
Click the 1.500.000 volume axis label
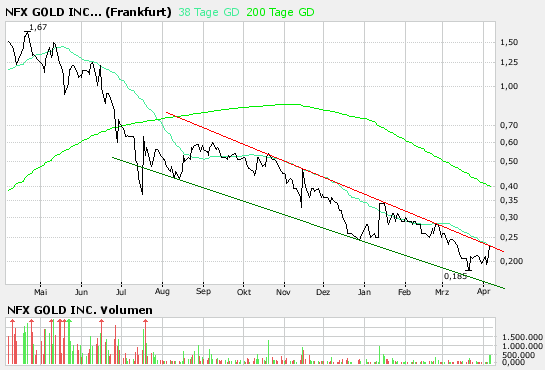[522, 337]
